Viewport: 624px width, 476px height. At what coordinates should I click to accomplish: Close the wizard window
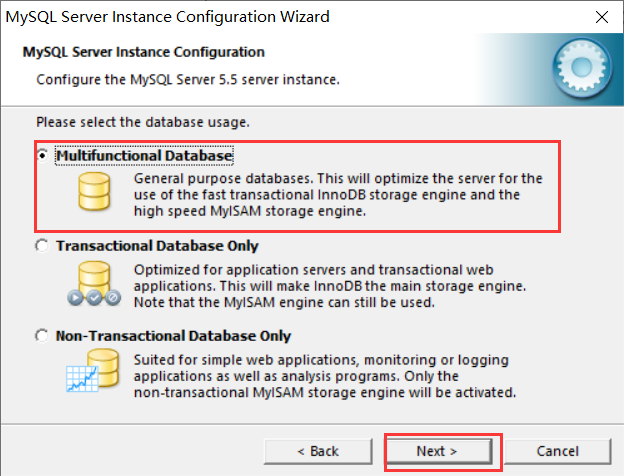(599, 17)
